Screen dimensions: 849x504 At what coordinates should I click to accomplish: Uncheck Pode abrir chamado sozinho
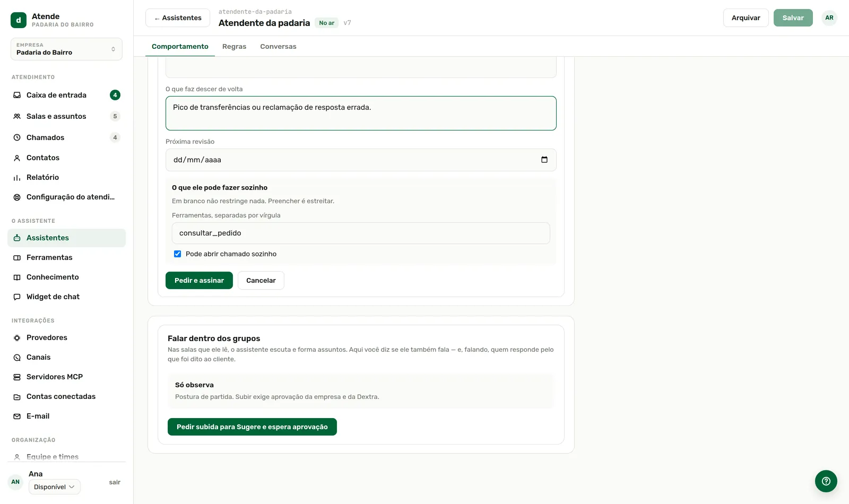pyautogui.click(x=178, y=254)
